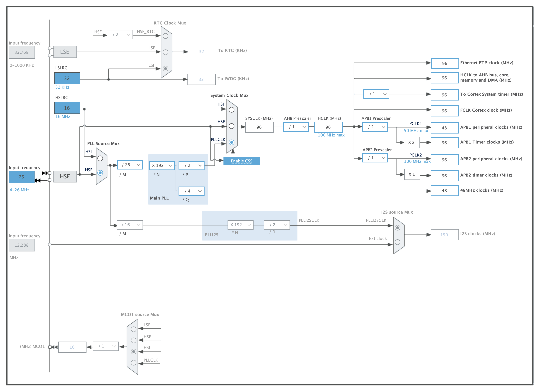Open the Main PLL /4 Q divider dropdown
The height and width of the screenshot is (392, 539).
pyautogui.click(x=192, y=191)
